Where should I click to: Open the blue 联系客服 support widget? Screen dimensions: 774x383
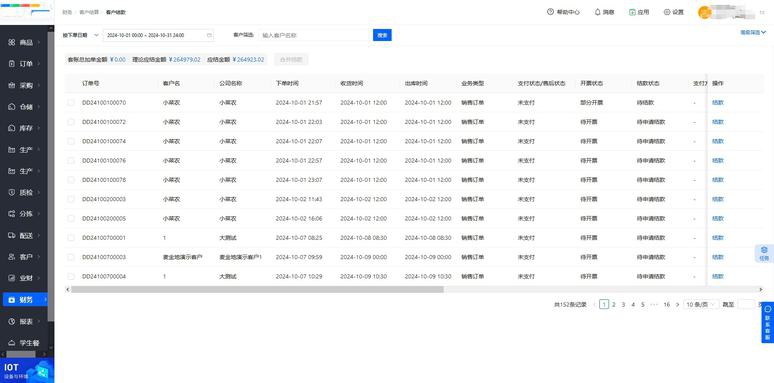[768, 323]
